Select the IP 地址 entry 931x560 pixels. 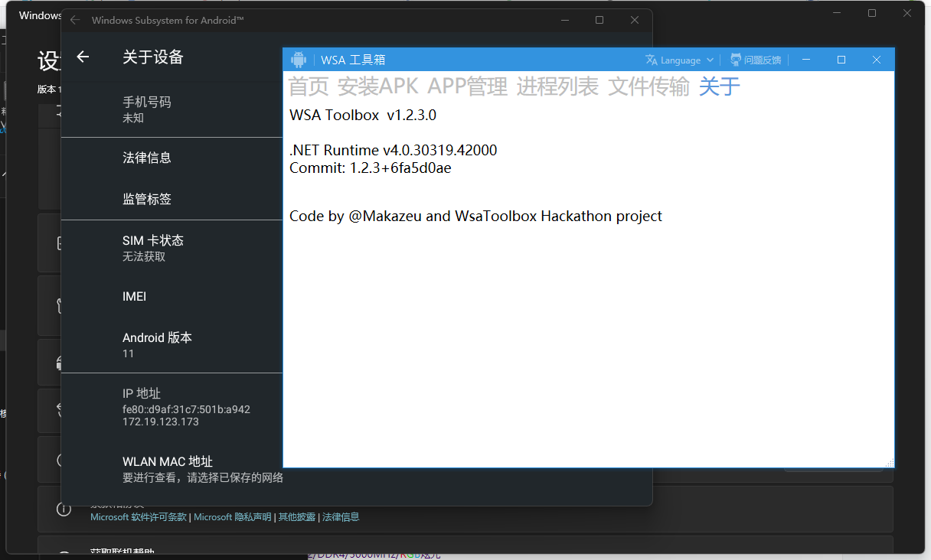click(x=172, y=407)
